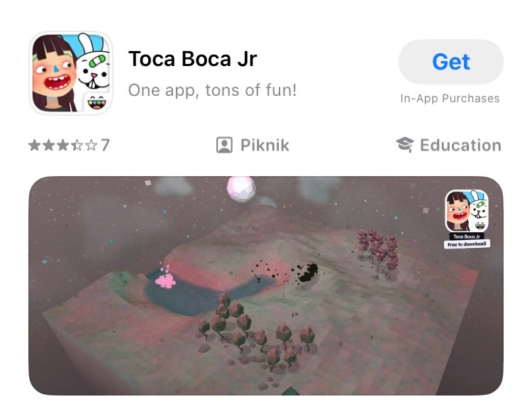Tap the pink splash on the lake
Screen dimensions: 532x409
pos(165,278)
